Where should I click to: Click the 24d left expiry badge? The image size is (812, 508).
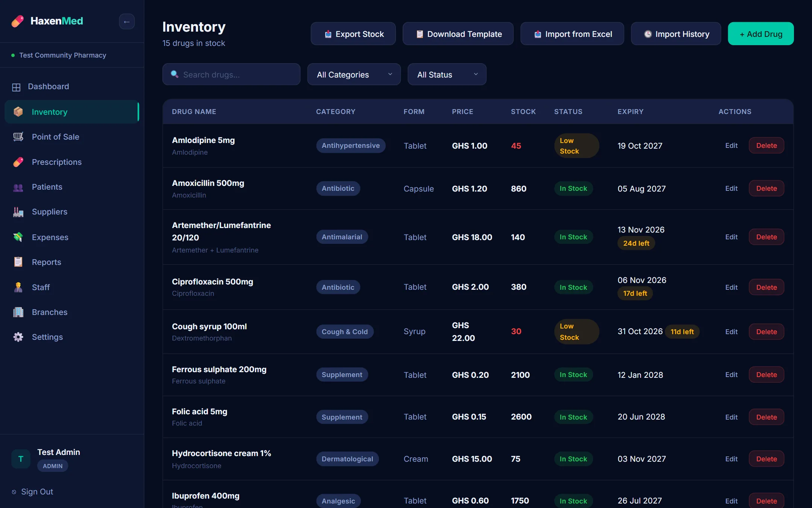point(636,243)
